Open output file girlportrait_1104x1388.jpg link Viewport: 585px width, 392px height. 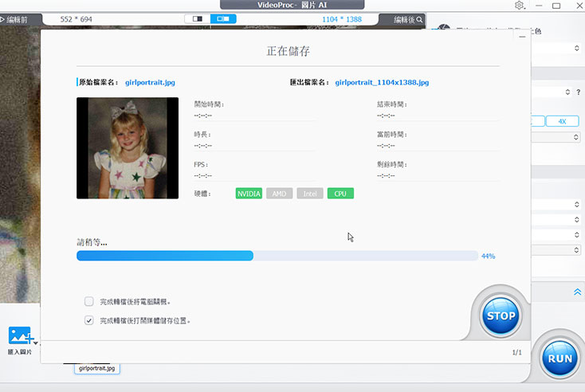pyautogui.click(x=382, y=82)
